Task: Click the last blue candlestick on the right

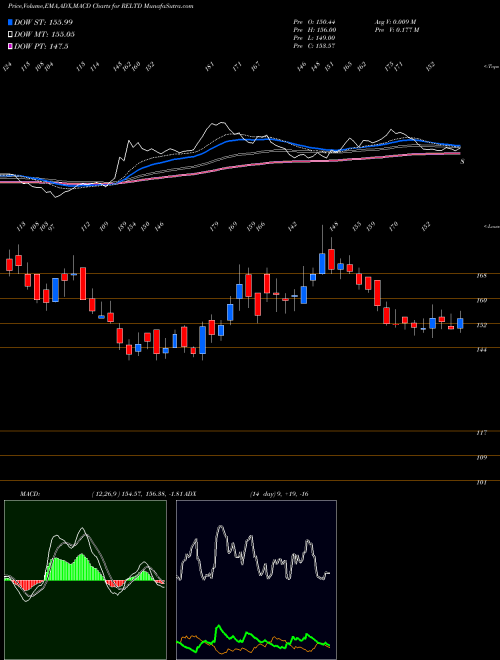Action: click(x=460, y=323)
